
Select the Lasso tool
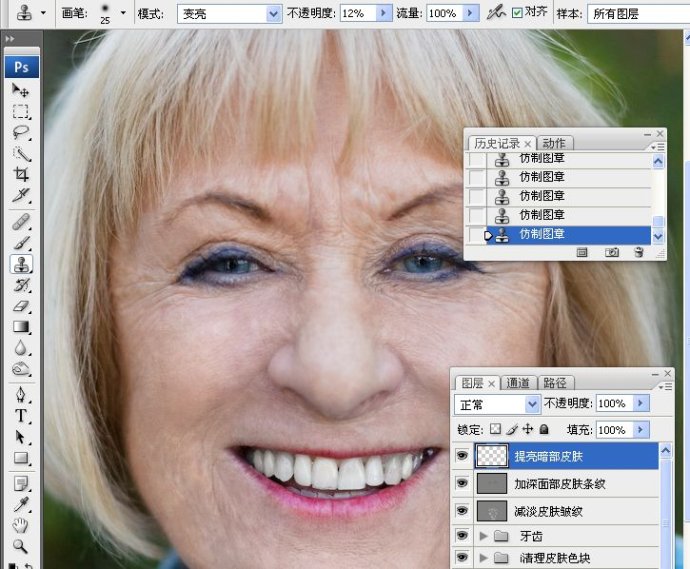(x=20, y=132)
